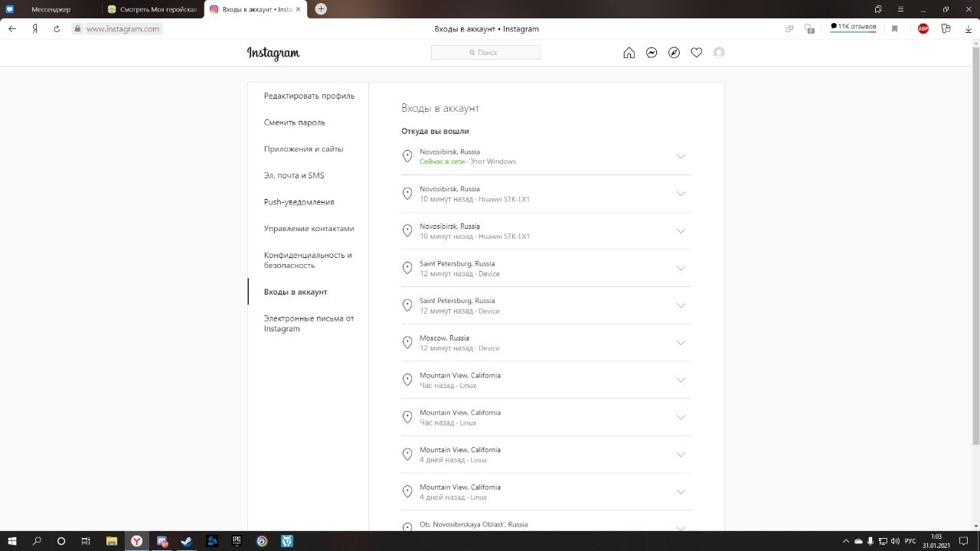Select the Instagram 'Входы в аккаунт' browser tab
The height and width of the screenshot is (551, 980).
point(256,9)
